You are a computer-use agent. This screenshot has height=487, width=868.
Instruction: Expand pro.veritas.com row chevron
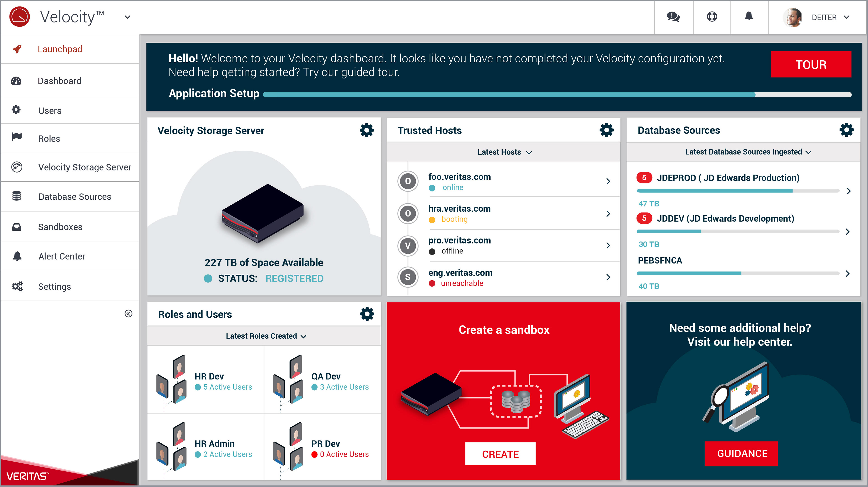click(x=608, y=246)
